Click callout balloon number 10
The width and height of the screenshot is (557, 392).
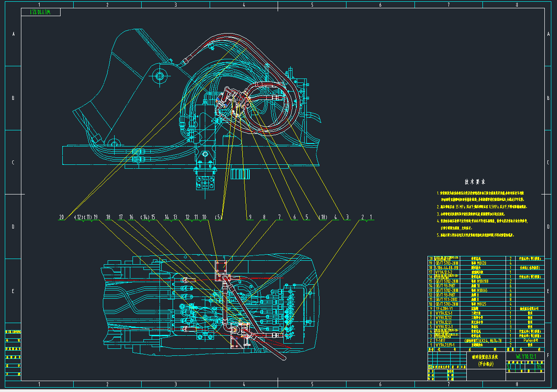[204, 217]
